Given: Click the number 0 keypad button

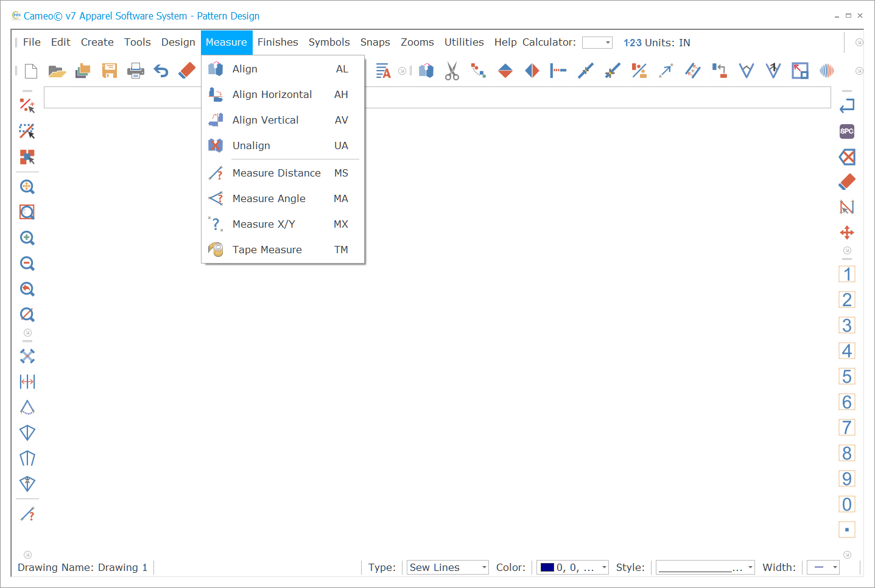Looking at the screenshot, I should coord(847,504).
